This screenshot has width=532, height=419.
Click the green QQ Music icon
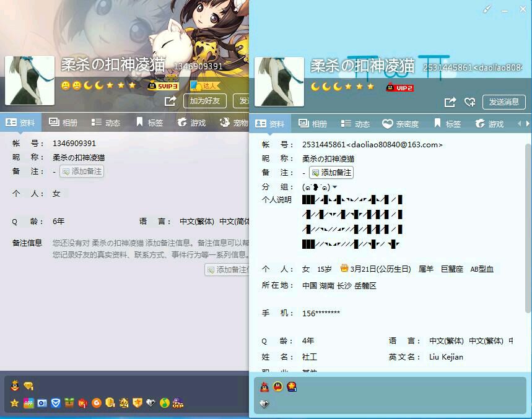(x=165, y=403)
